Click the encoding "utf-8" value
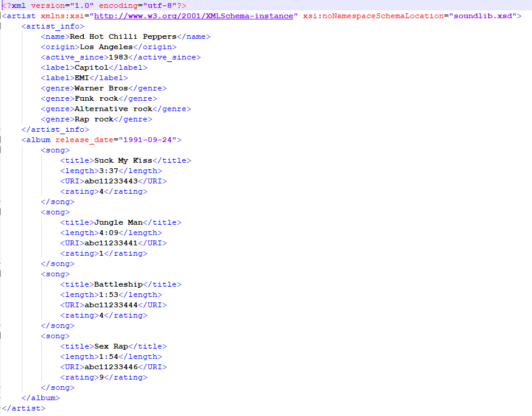 (x=160, y=5)
